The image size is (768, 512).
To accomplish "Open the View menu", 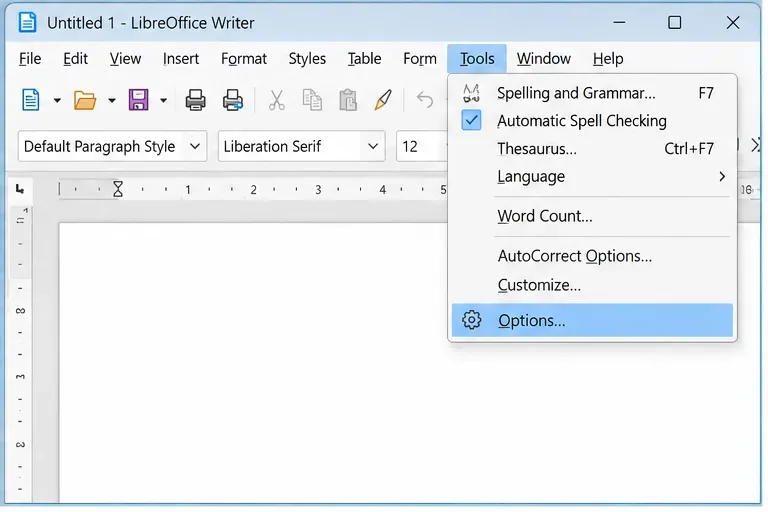I will pyautogui.click(x=125, y=59).
